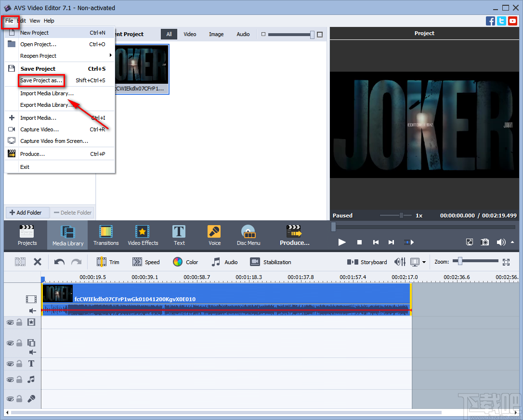Screen dimensions: 523x420
Task: Select the JOKER clip on timeline
Action: (226, 299)
